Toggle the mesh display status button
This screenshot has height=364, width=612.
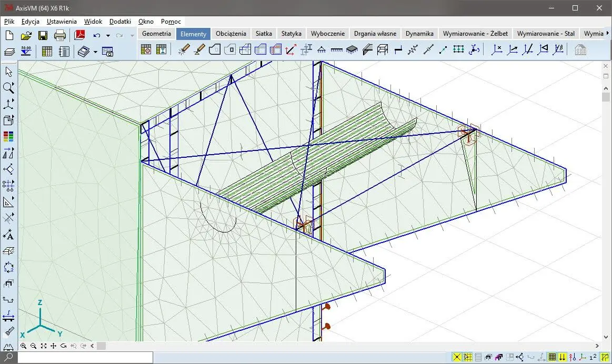(552, 357)
